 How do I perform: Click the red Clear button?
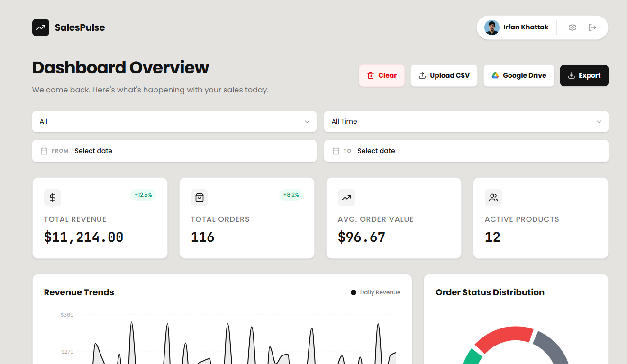tap(382, 75)
